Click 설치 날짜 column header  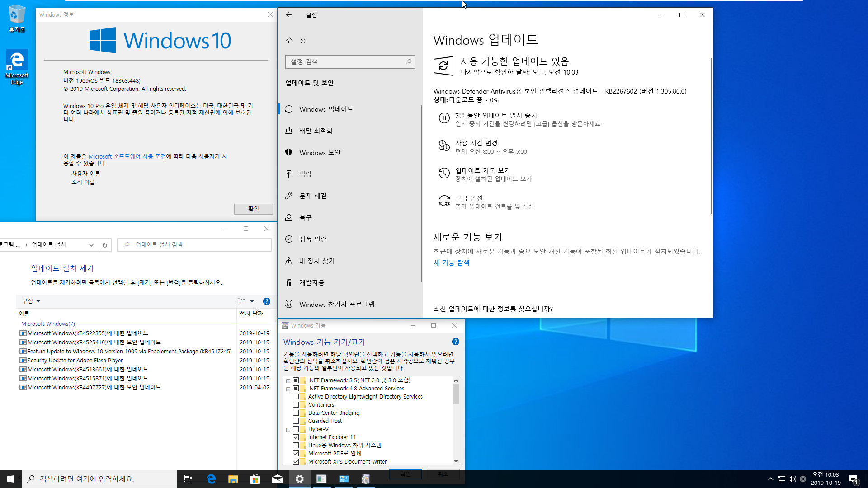(251, 314)
